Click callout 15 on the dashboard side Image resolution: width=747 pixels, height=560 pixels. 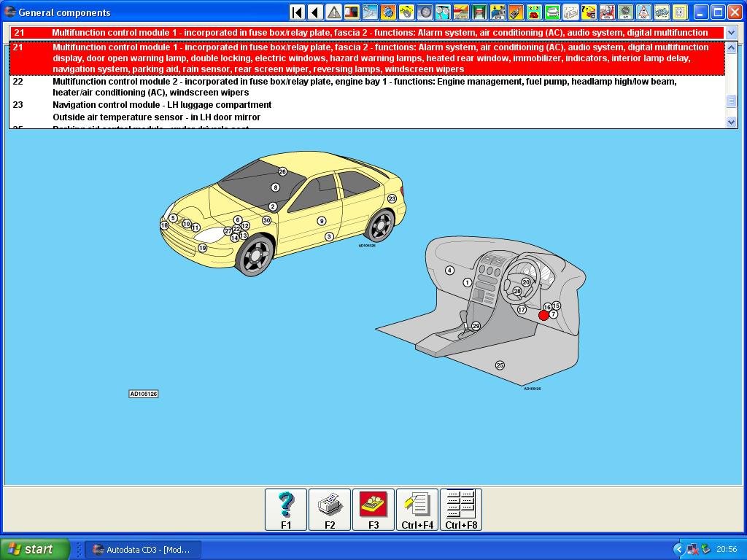pos(556,306)
